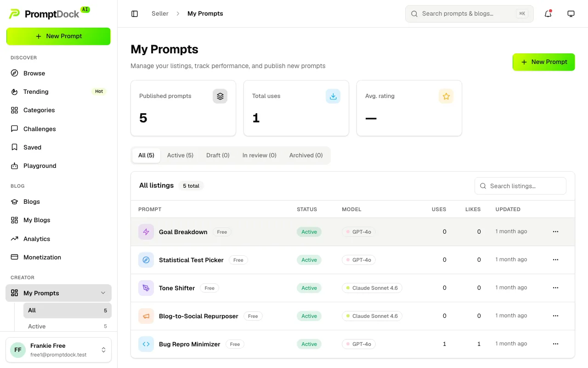Click the Blogs graduation cap icon
Screen dimensions: 588x368
click(x=14, y=201)
